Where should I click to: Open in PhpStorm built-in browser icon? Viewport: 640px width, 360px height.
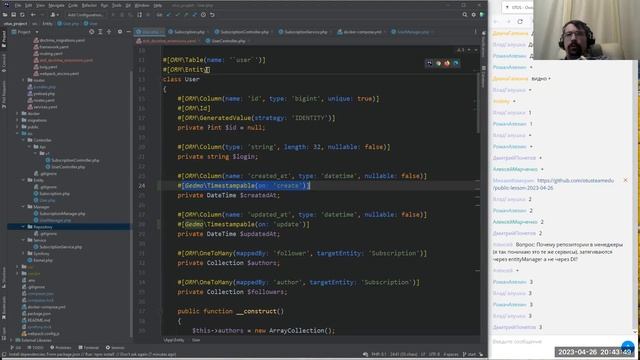click(x=429, y=63)
